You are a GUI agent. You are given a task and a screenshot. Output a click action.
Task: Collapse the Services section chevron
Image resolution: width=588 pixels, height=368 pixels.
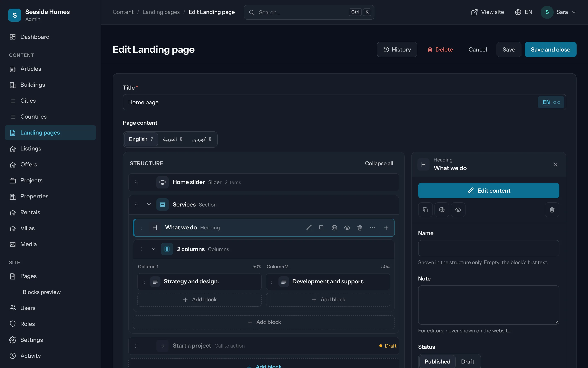(x=149, y=204)
